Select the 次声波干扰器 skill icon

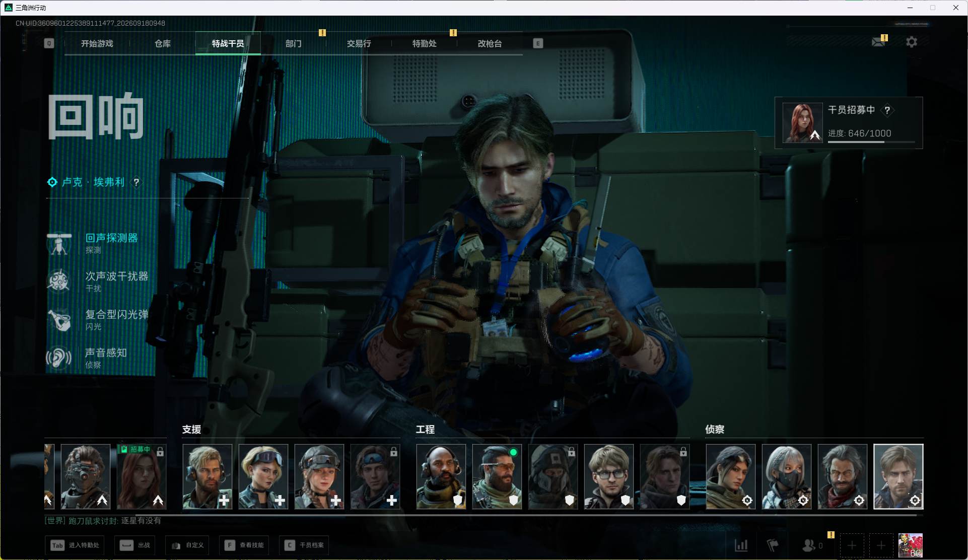(59, 281)
